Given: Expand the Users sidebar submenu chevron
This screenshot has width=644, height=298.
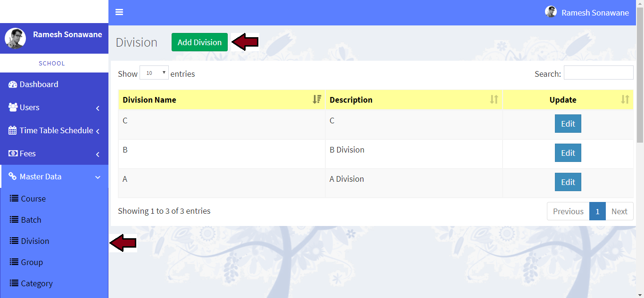Looking at the screenshot, I should click(98, 108).
